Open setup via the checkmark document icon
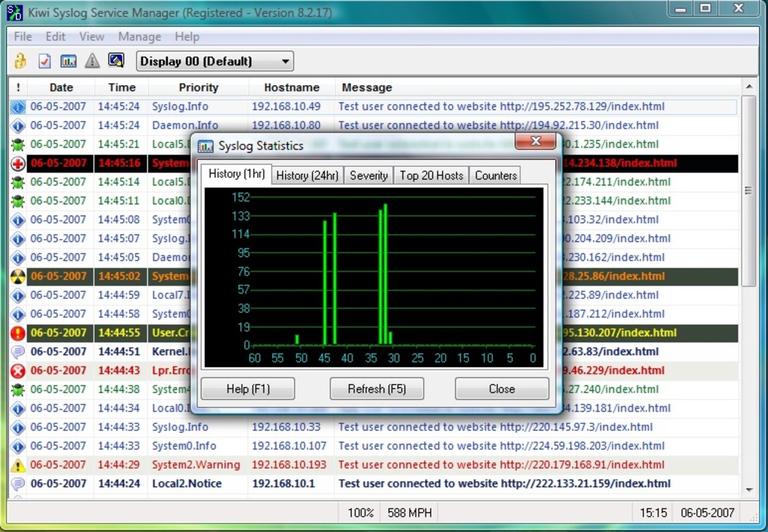Image resolution: width=768 pixels, height=532 pixels. [x=44, y=61]
